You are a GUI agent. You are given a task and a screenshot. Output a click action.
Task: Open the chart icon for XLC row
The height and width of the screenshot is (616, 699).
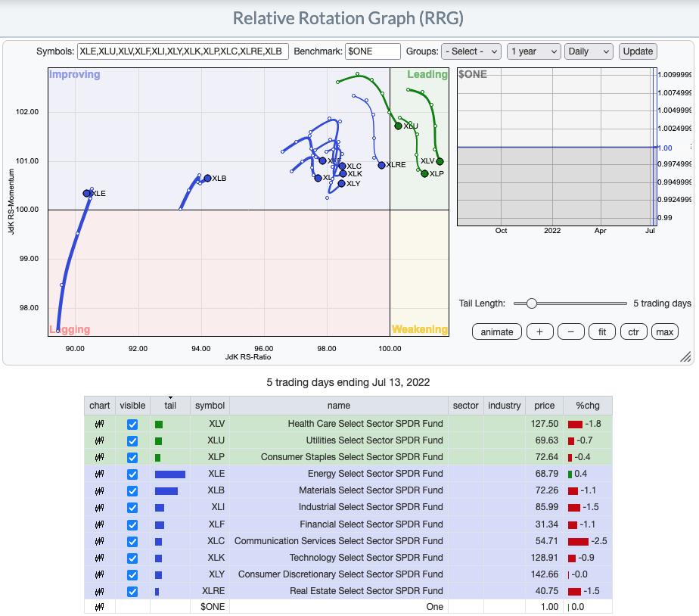(99, 541)
